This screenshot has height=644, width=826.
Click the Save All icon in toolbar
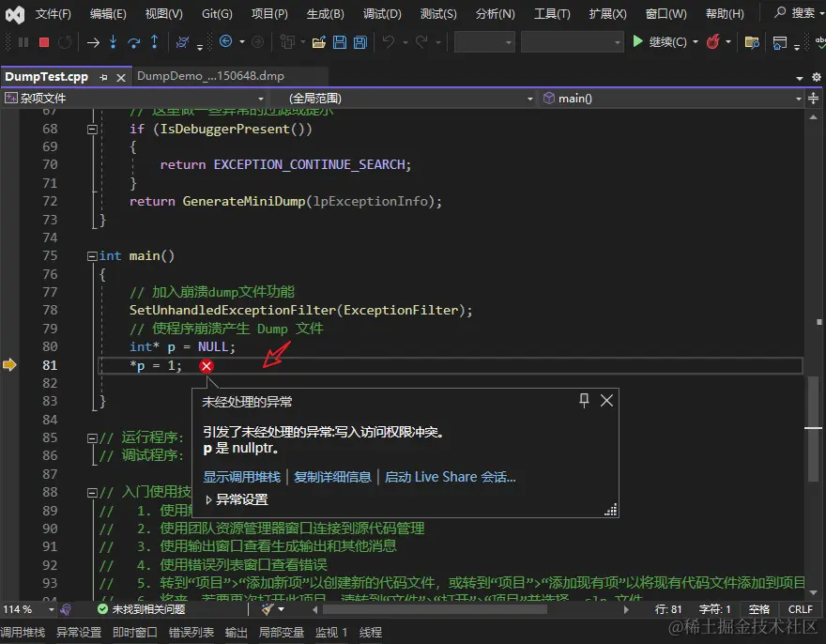point(360,42)
